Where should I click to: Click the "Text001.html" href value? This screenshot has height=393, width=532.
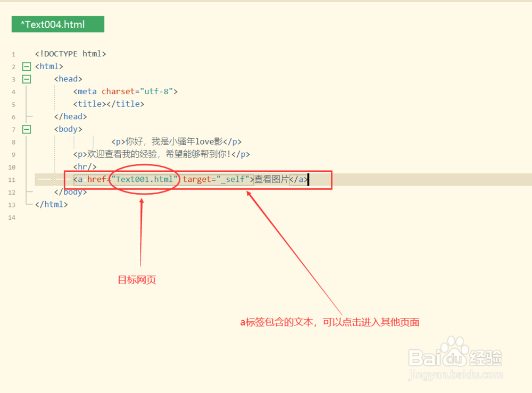coord(145,179)
